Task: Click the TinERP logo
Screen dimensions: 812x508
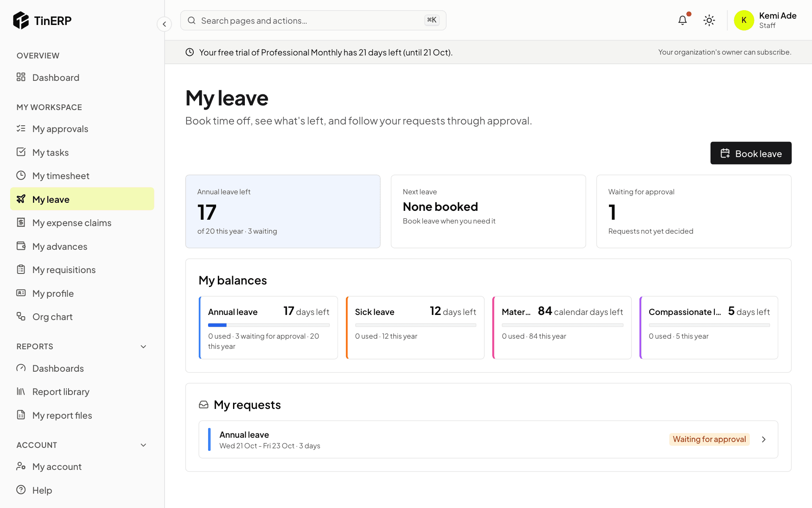Action: [42, 20]
